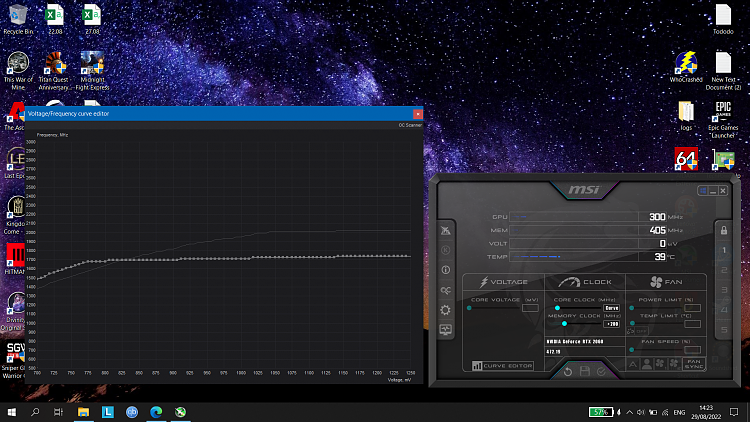Select profile slot 1 in Afterburner
The height and width of the screenshot is (422, 750).
(724, 250)
